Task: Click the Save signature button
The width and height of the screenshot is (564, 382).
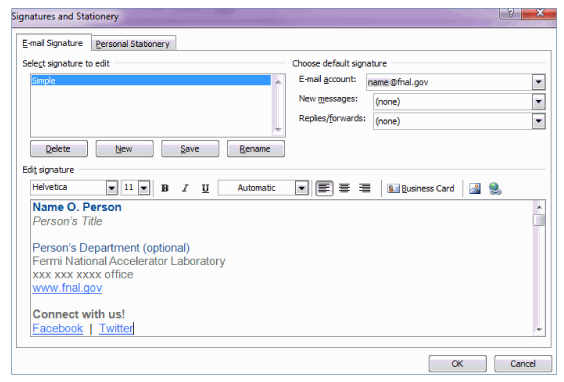Action: [190, 149]
